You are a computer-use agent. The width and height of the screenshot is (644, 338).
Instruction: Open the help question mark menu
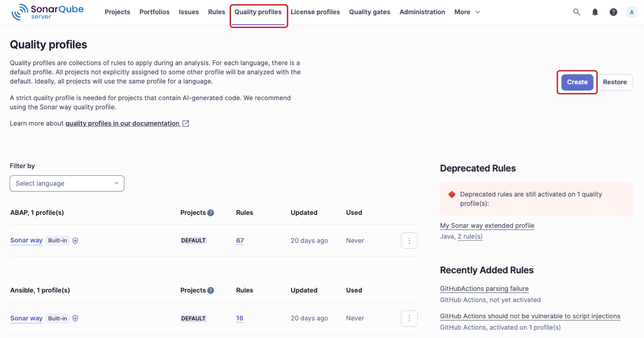(613, 12)
